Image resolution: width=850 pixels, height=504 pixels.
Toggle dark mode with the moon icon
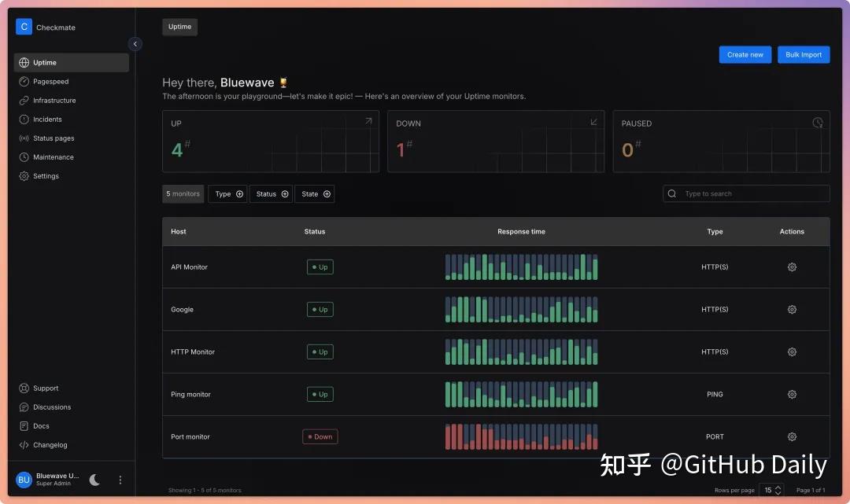tap(94, 480)
